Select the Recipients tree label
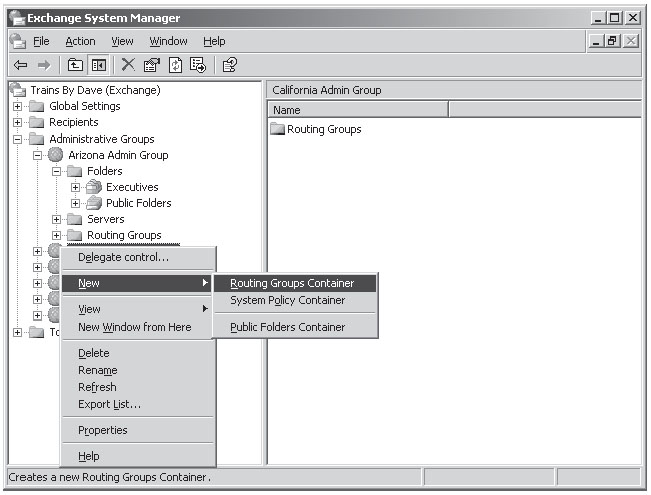 (73, 123)
